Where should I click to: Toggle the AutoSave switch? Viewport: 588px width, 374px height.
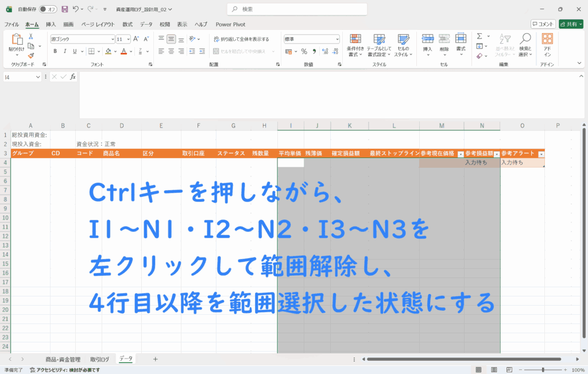pyautogui.click(x=48, y=9)
